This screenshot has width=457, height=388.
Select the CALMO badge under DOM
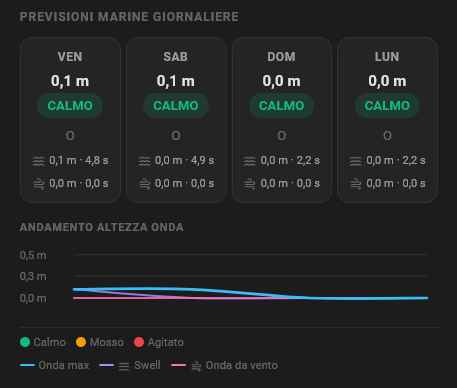(x=281, y=105)
